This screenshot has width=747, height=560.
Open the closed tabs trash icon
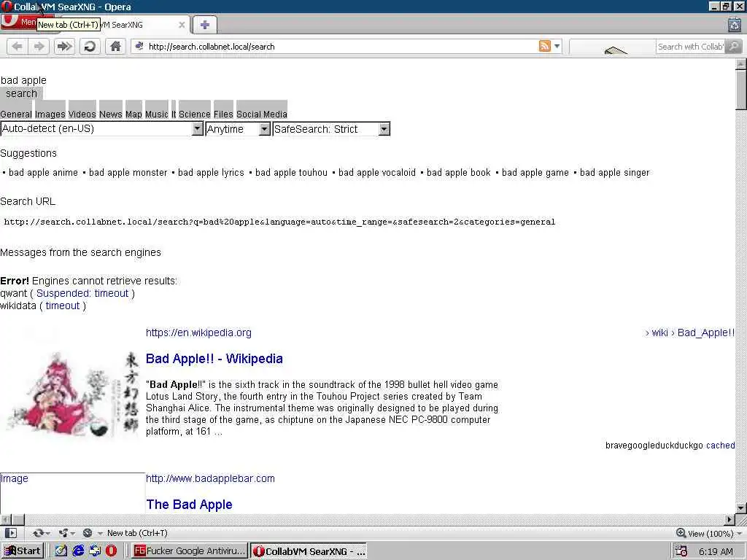point(735,24)
